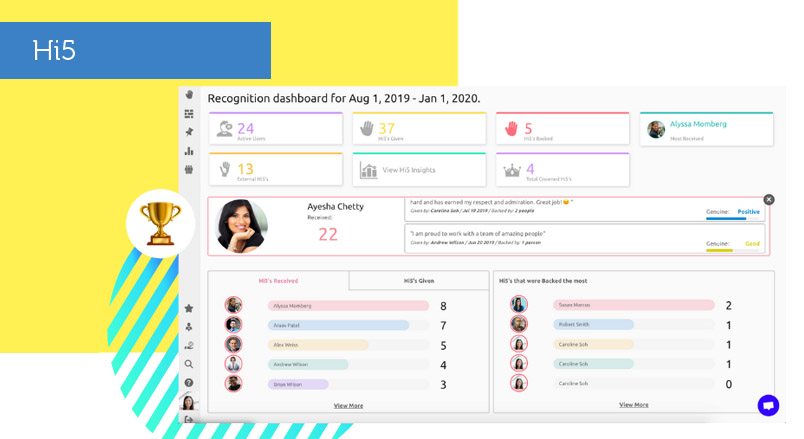The height and width of the screenshot is (439, 804).
Task: Click the logout icon at sidebar bottom
Action: (189, 420)
